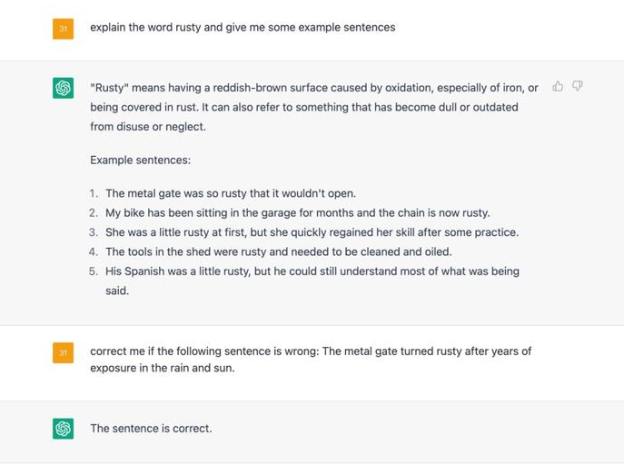Click the ChatGPT logo beside the "Rusty" definition
This screenshot has width=636, height=464.
tap(63, 89)
